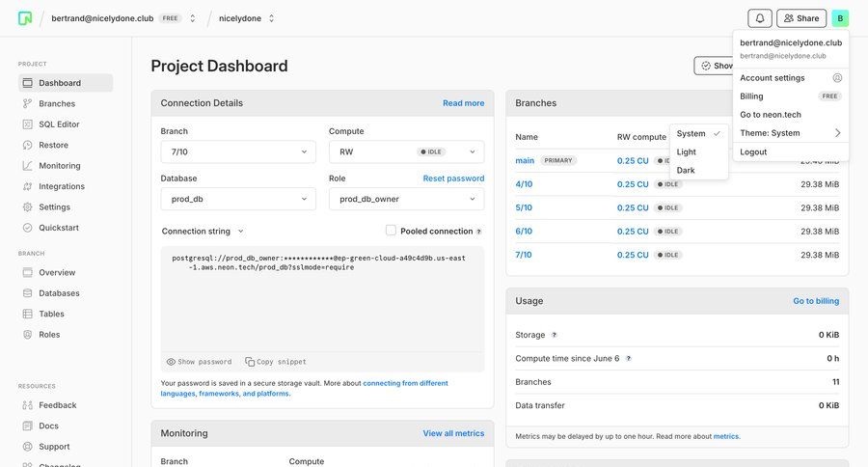Image resolution: width=868 pixels, height=467 pixels.
Task: Click the connecting from different languages link
Action: (305, 388)
